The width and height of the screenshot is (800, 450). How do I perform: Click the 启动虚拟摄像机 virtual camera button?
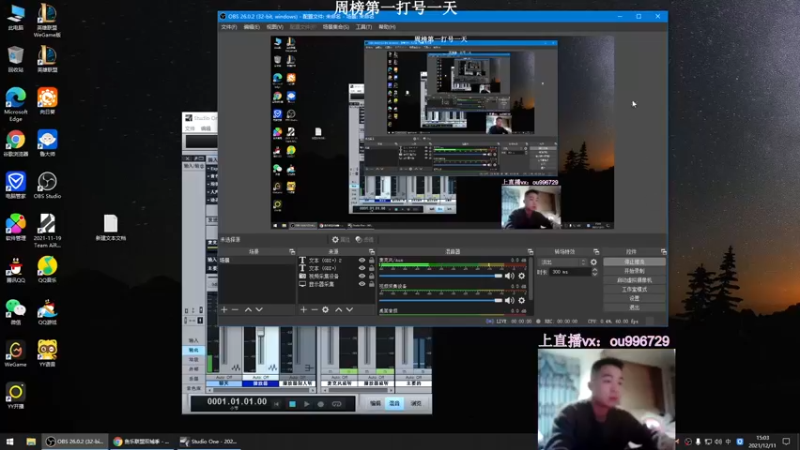(634, 280)
